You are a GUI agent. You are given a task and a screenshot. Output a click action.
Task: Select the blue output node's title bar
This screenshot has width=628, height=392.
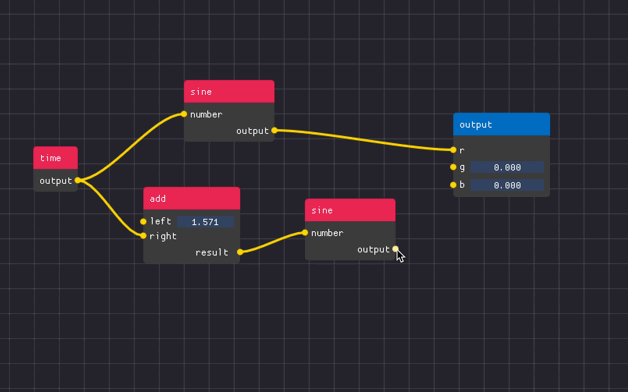pyautogui.click(x=501, y=124)
